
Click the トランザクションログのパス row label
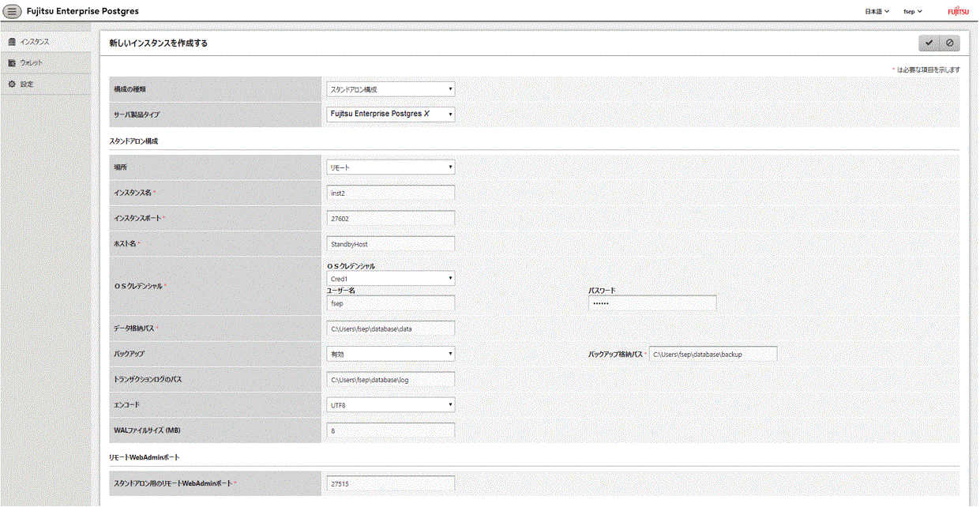pos(148,379)
